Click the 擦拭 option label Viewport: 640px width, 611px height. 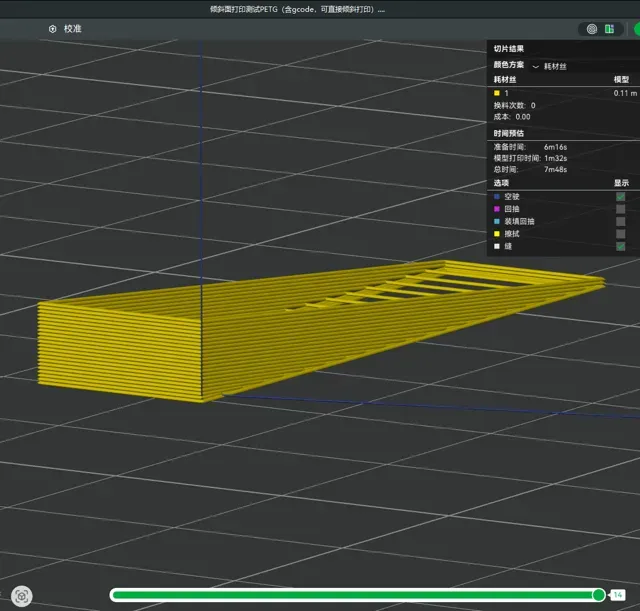(512, 234)
